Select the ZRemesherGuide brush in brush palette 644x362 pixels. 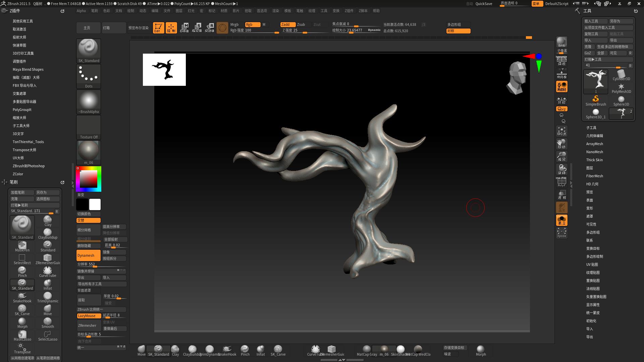pos(48,259)
